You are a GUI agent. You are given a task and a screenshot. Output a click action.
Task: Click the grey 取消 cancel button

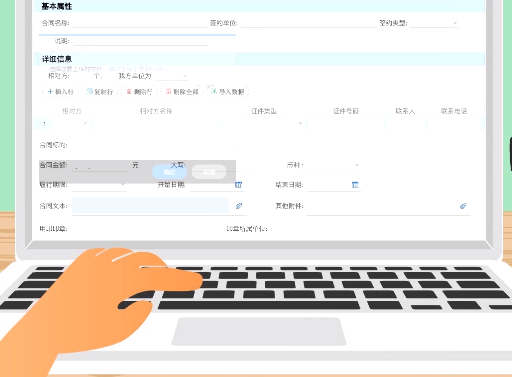coord(209,172)
